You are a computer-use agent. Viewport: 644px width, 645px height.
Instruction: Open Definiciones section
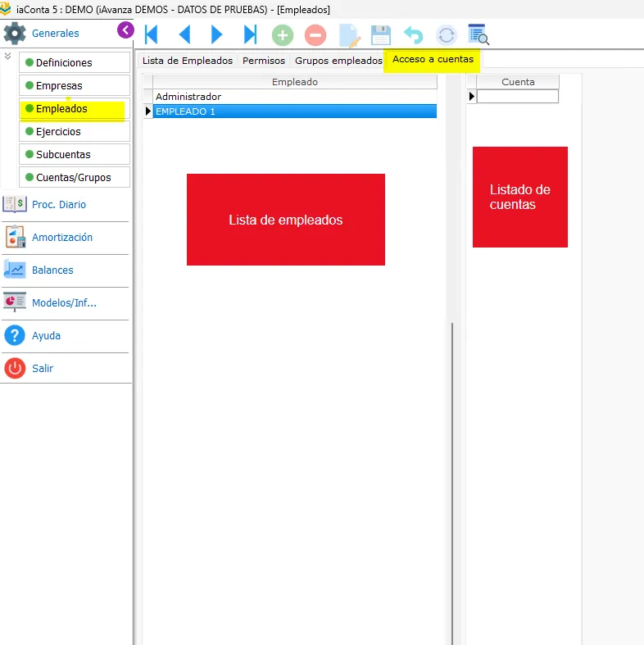pyautogui.click(x=75, y=62)
